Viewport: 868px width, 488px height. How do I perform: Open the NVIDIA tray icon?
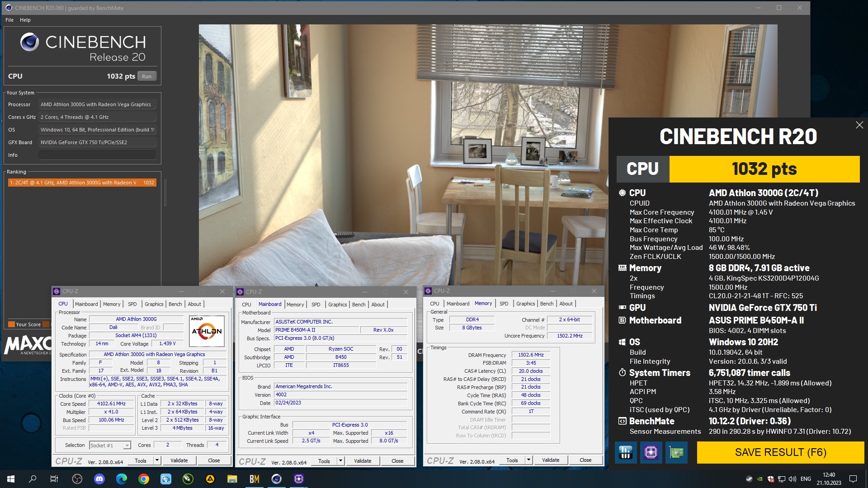point(760,479)
